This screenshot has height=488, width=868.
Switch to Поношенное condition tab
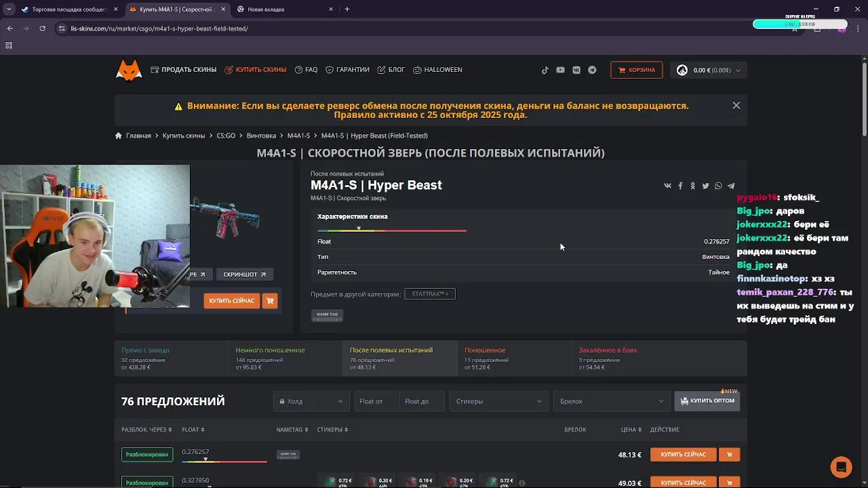pos(514,359)
